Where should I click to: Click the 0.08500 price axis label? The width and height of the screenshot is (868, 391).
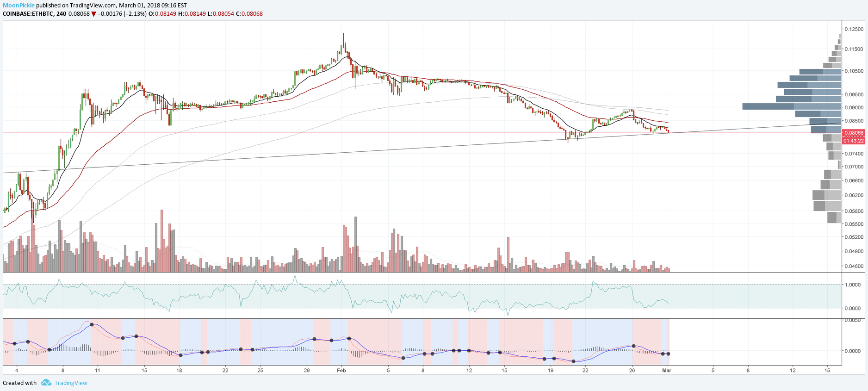pyautogui.click(x=854, y=121)
